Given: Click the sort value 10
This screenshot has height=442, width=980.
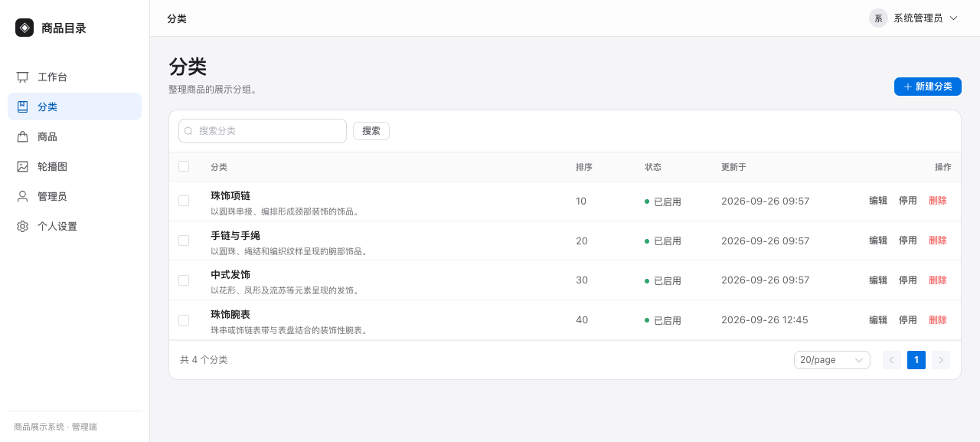Looking at the screenshot, I should 581,201.
